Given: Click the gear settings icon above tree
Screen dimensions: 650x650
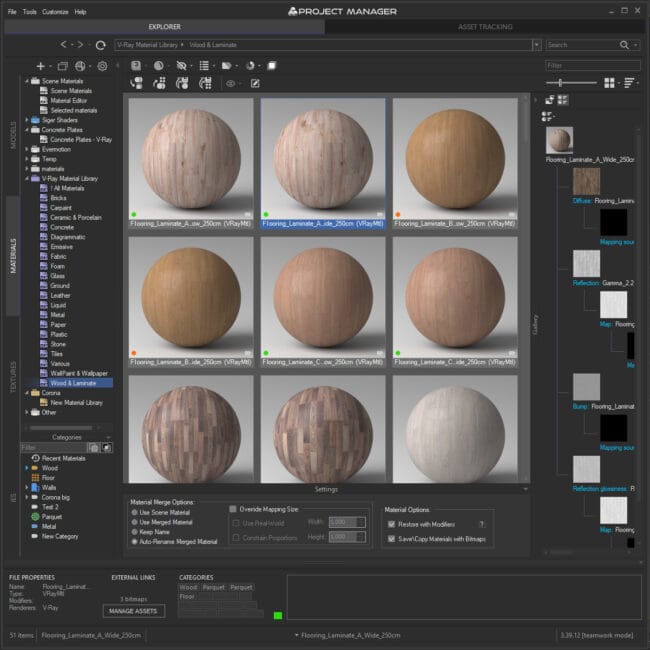Looking at the screenshot, I should 102,66.
